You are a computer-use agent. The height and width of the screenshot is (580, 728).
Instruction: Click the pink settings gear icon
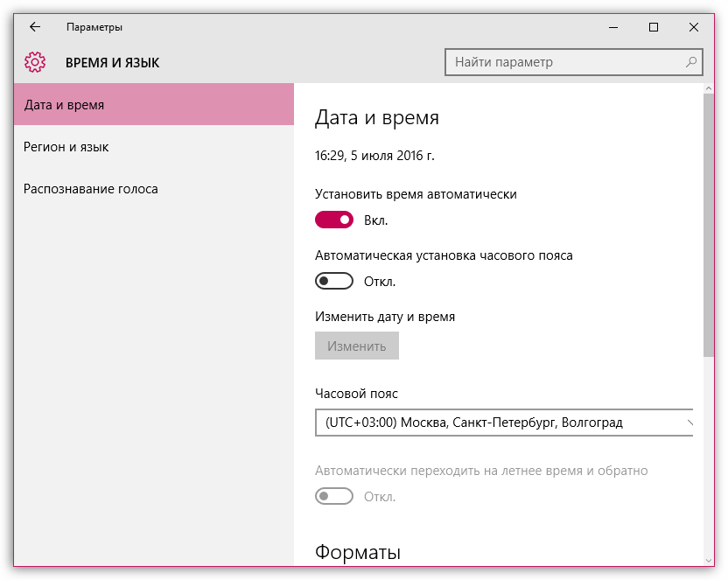click(x=35, y=62)
